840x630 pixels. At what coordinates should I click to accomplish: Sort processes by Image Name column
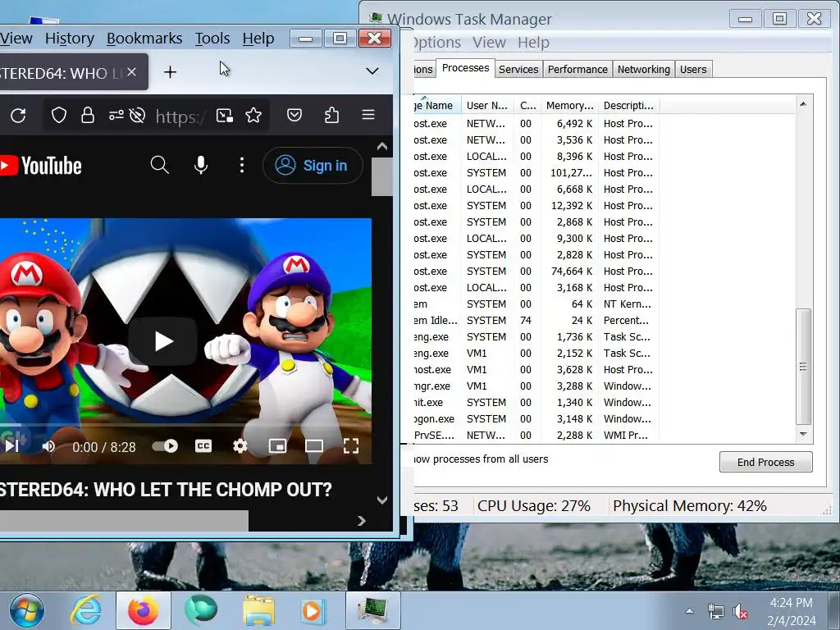(x=437, y=106)
